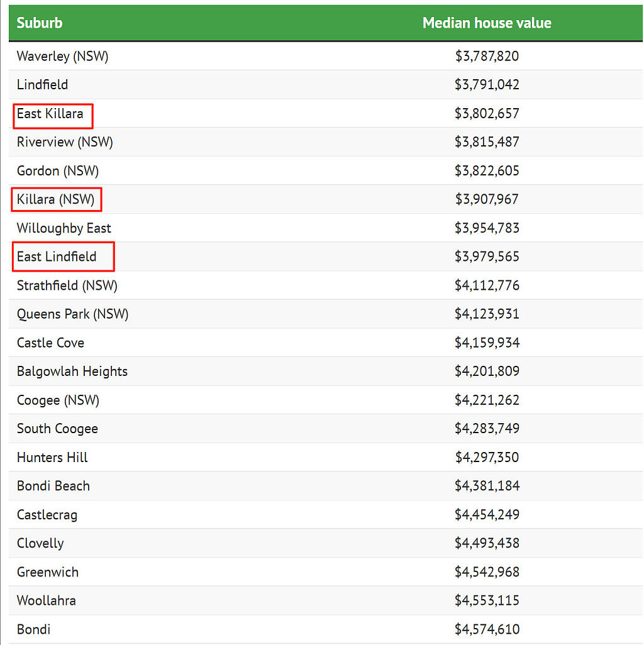Viewport: 644px width, 645px height.
Task: Select the Woollahra suburb cell
Action: point(46,600)
